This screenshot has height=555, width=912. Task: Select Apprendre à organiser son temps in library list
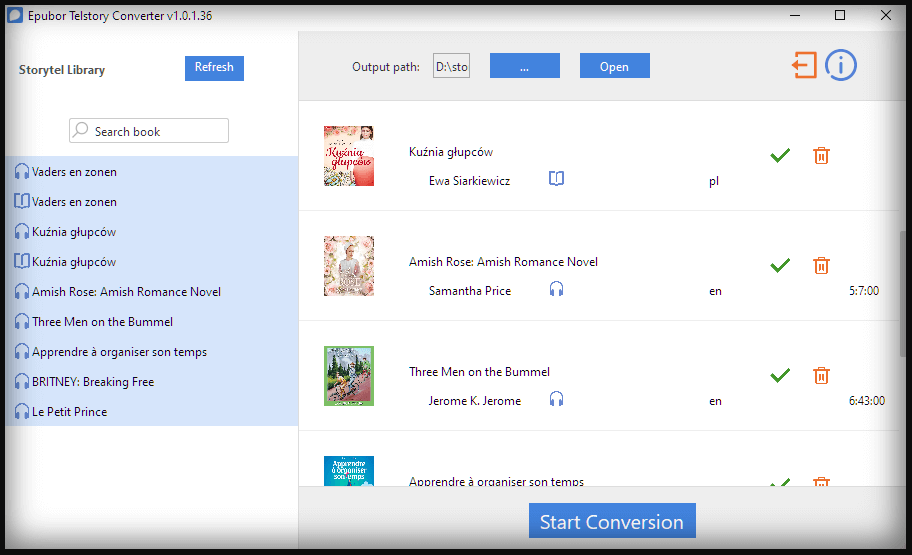[x=151, y=352]
